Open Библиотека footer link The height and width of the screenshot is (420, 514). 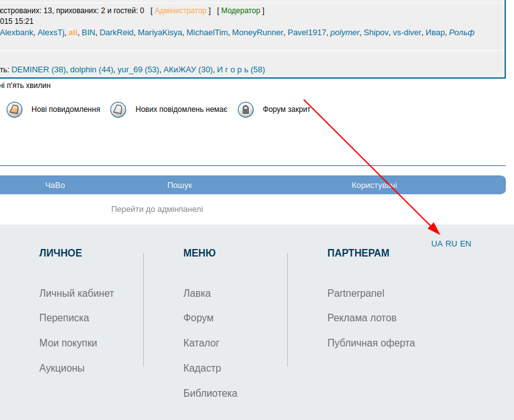[210, 394]
